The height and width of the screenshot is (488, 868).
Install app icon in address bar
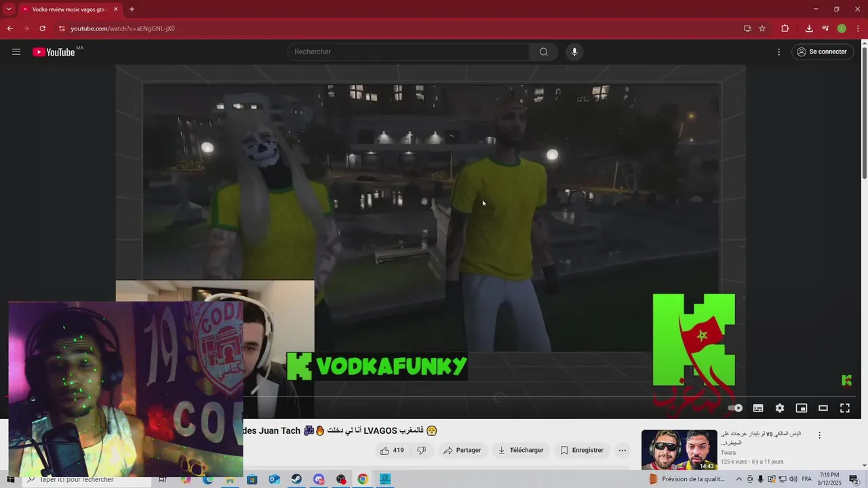pyautogui.click(x=747, y=28)
